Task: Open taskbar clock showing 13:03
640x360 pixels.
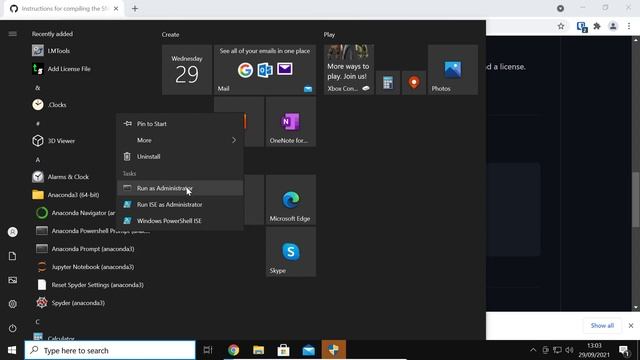Action: 593,350
